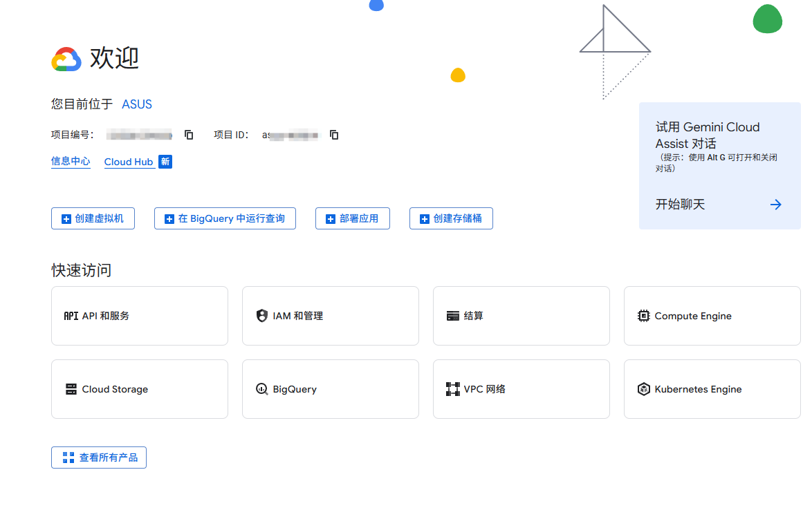
Task: Copy the project ID (项目 ID) value
Action: point(334,135)
